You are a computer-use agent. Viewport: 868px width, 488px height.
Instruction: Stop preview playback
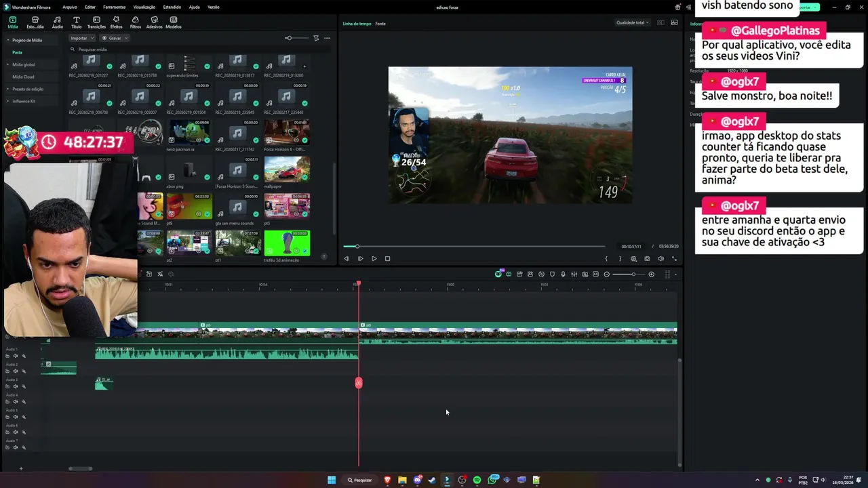(387, 258)
